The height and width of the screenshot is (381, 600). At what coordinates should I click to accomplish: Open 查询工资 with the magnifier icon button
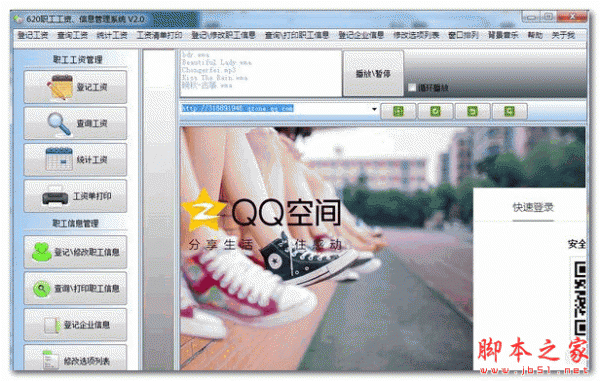[x=75, y=123]
